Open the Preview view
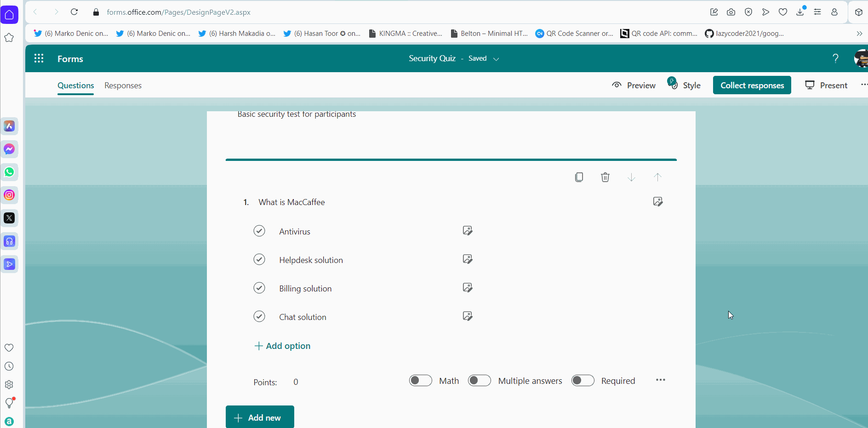Viewport: 868px width, 428px height. pos(634,85)
